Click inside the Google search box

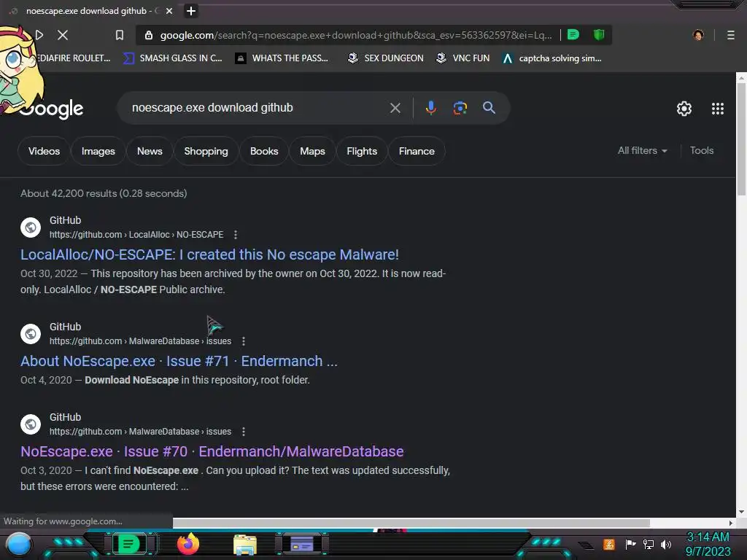[x=258, y=108]
